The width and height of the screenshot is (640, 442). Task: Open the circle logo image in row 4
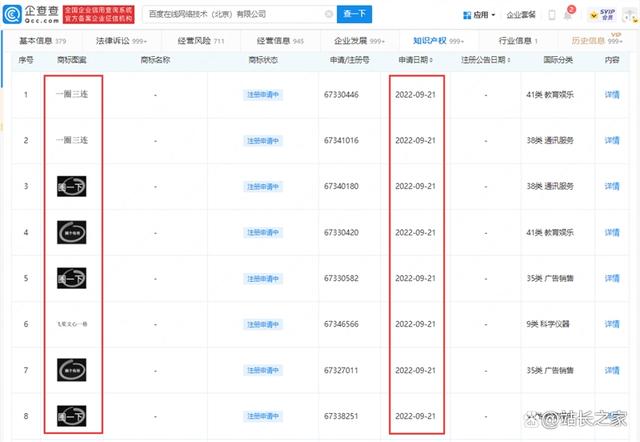pos(71,232)
